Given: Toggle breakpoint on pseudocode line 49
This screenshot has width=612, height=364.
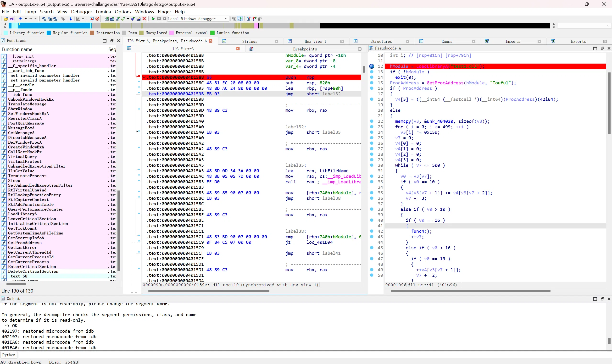Looking at the screenshot, I should coord(372,270).
